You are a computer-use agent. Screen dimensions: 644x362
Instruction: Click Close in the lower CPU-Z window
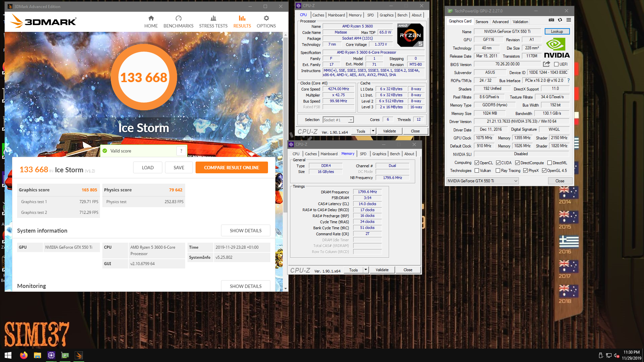[x=408, y=270]
